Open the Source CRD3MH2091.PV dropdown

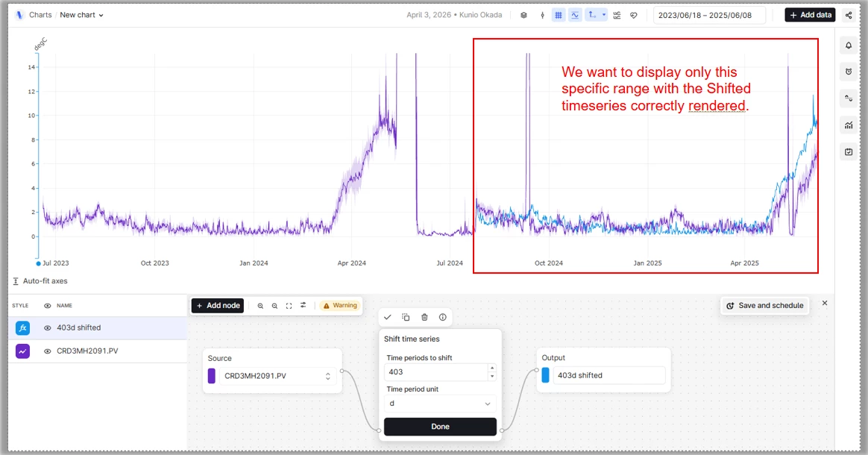277,376
